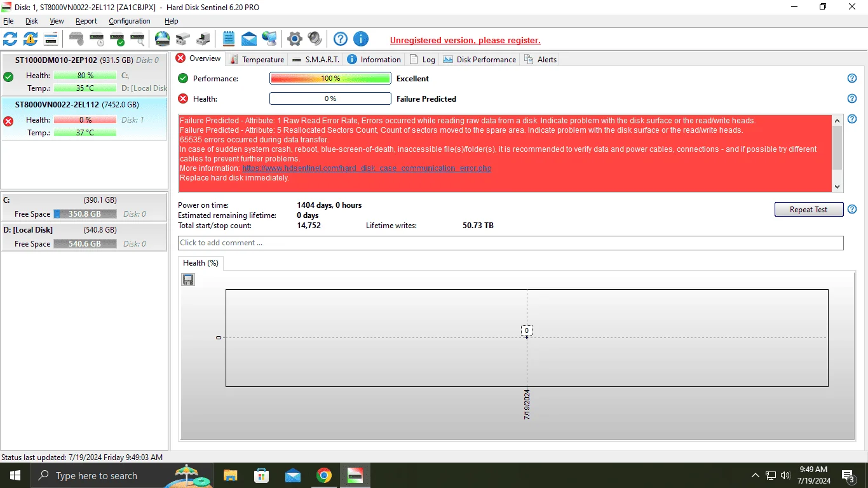Switch to the Temperature tab
This screenshot has height=488, width=868.
click(x=257, y=59)
